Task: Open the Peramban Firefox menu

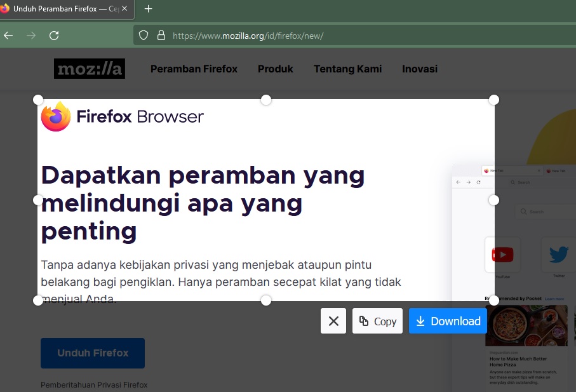Action: point(194,69)
